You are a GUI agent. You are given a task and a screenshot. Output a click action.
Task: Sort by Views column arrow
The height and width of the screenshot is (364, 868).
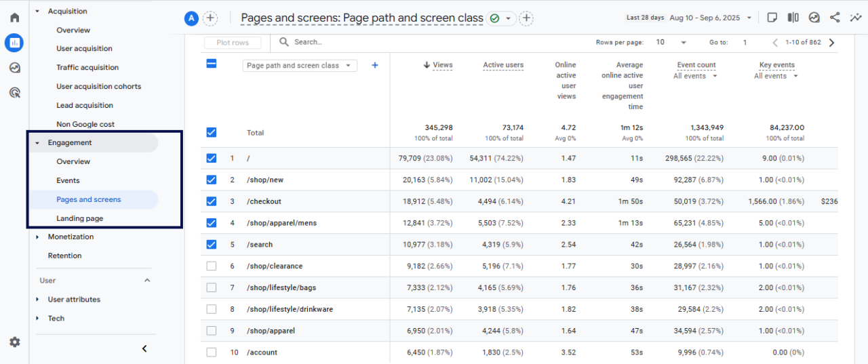click(427, 65)
